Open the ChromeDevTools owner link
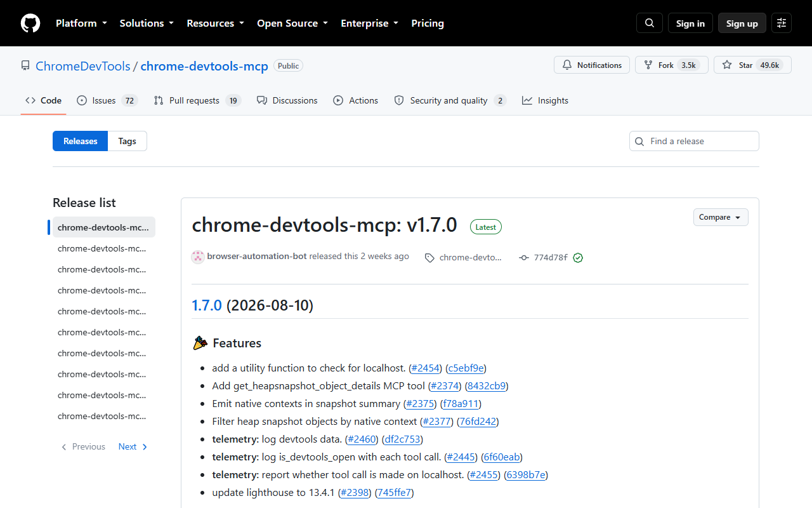812x508 pixels. (83, 66)
